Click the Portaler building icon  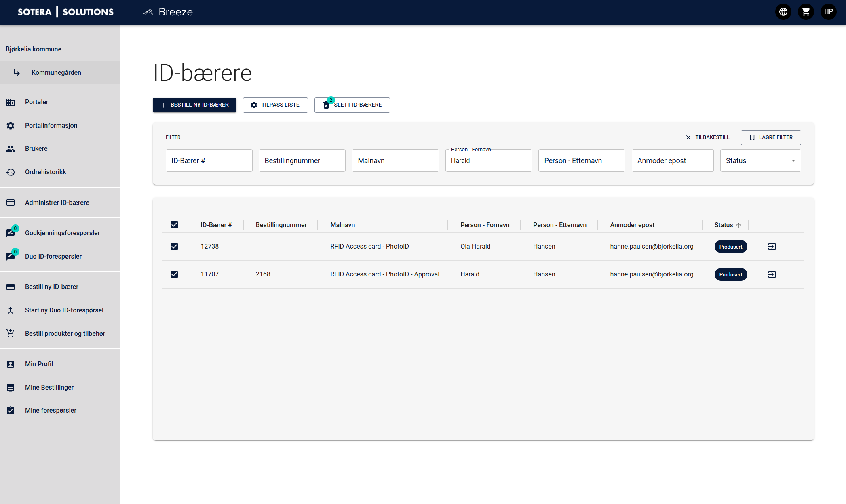click(11, 102)
